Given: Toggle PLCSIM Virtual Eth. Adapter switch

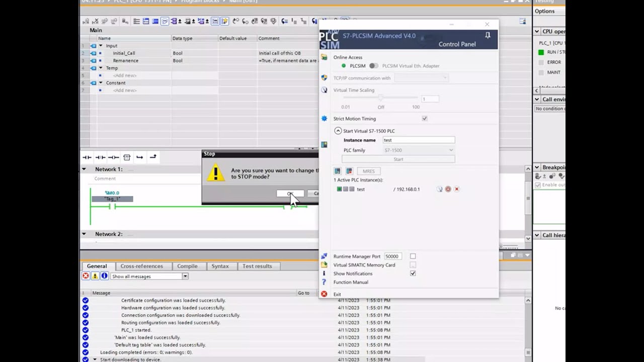Looking at the screenshot, I should (373, 66).
